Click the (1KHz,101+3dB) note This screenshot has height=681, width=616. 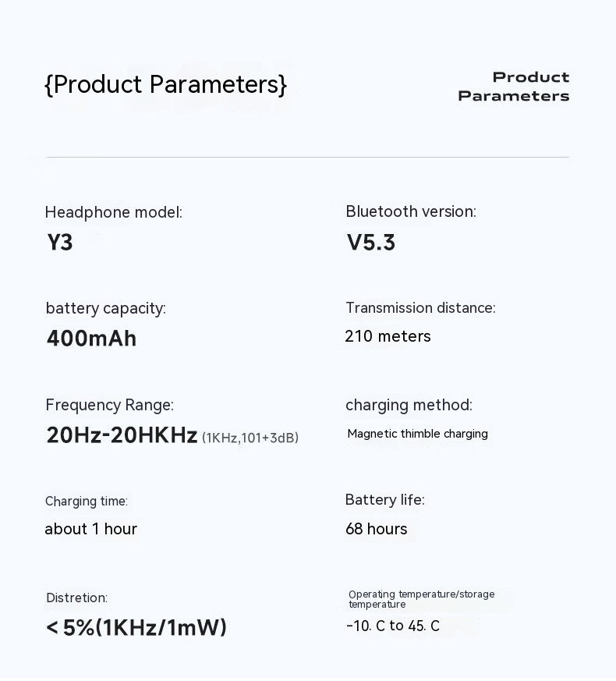click(250, 438)
